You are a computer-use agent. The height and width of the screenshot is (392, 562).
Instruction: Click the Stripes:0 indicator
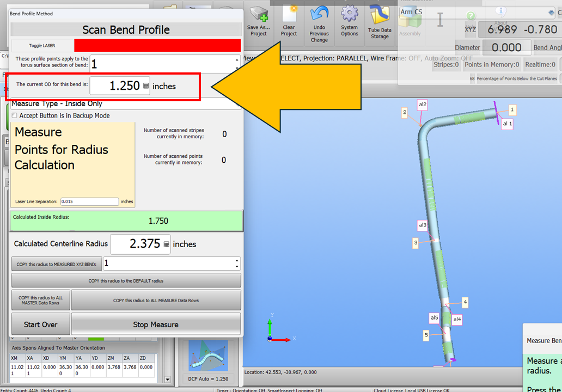(x=446, y=64)
